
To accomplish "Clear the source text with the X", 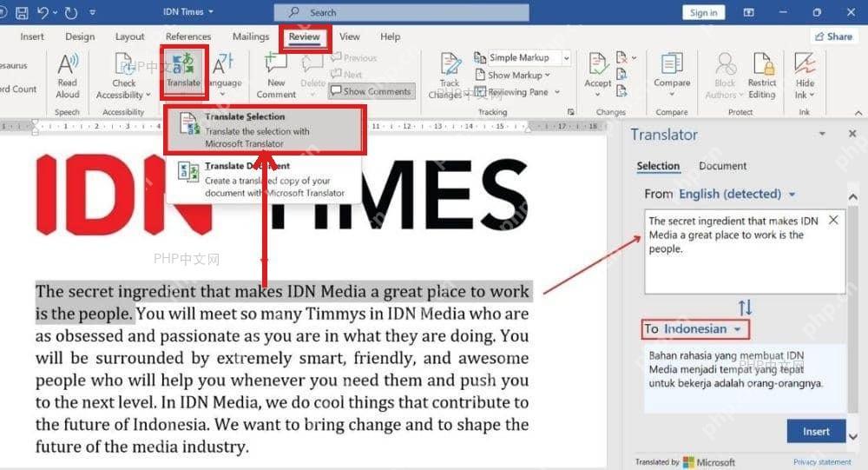I will tap(833, 220).
